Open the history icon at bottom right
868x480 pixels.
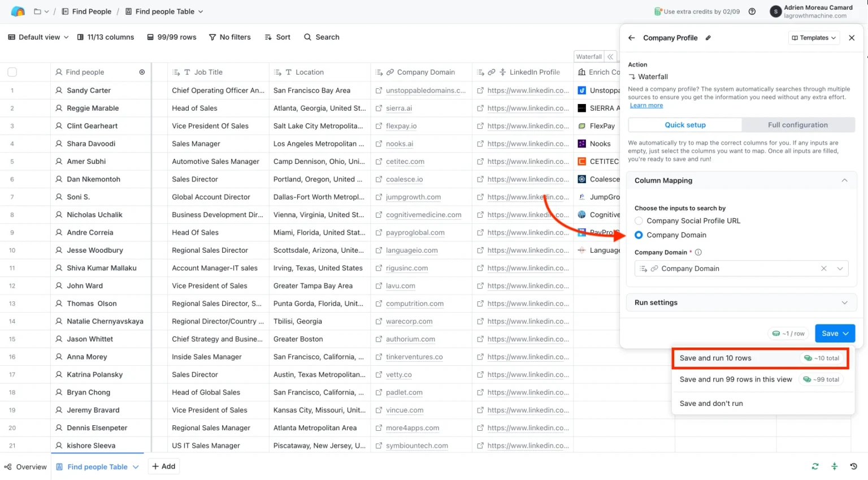pyautogui.click(x=853, y=466)
